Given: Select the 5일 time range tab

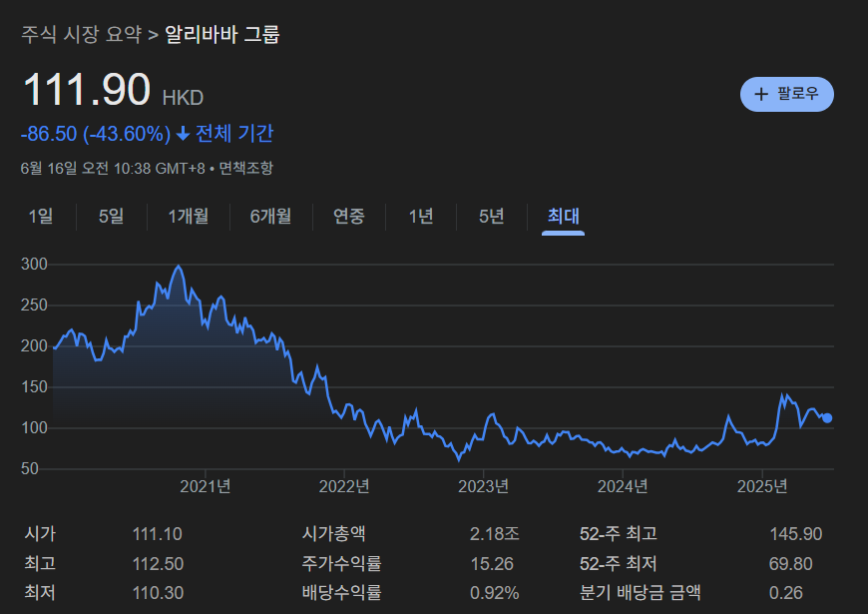Looking at the screenshot, I should tap(112, 216).
